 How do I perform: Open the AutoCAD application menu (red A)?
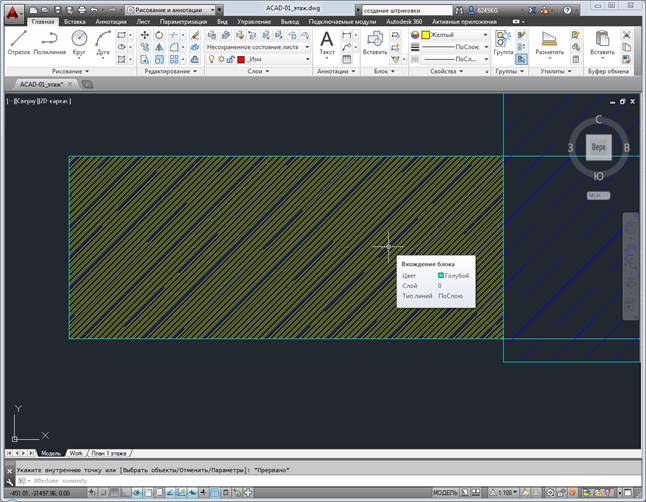coord(13,14)
